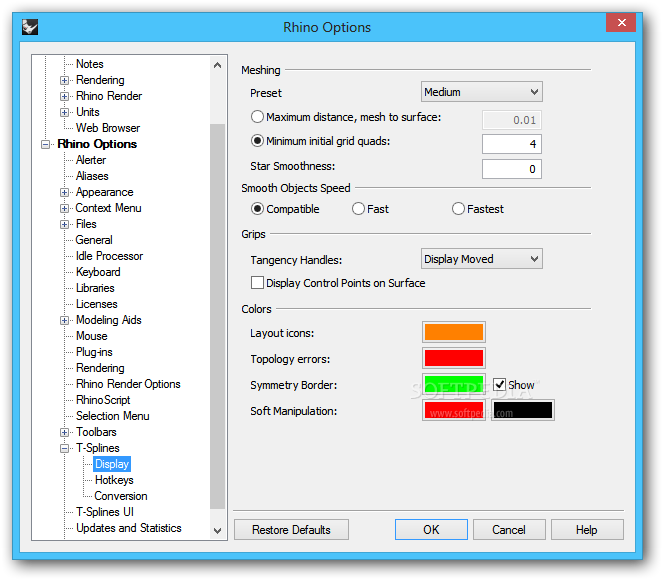The image size is (663, 580).
Task: Close the Rhino Options dialog
Action: (x=621, y=22)
